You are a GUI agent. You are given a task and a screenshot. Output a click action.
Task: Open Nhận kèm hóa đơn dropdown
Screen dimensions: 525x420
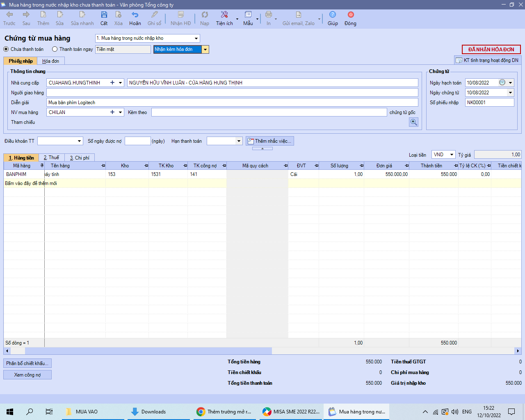pyautogui.click(x=205, y=50)
